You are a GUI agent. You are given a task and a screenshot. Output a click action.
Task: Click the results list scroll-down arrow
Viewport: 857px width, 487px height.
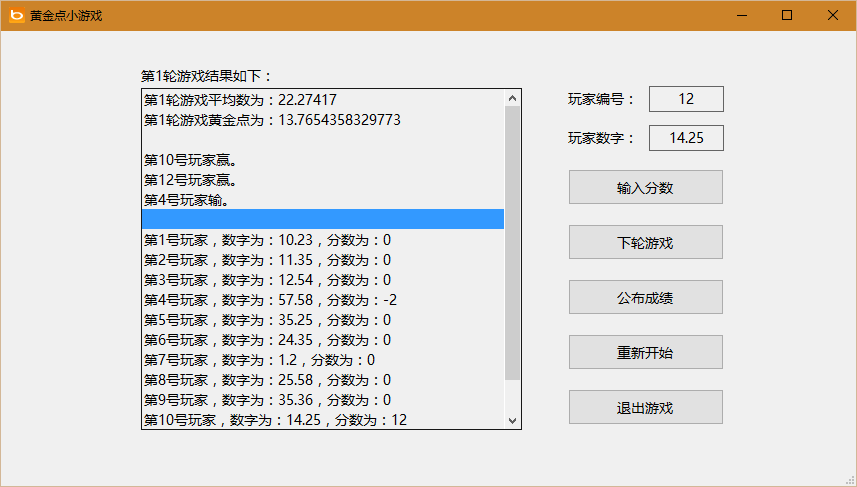pyautogui.click(x=512, y=420)
